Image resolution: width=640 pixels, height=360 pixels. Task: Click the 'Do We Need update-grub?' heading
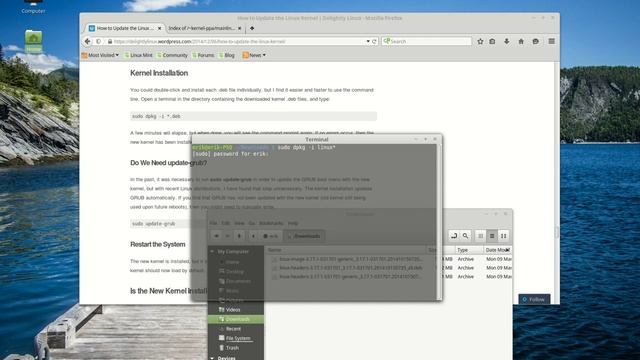coord(168,163)
